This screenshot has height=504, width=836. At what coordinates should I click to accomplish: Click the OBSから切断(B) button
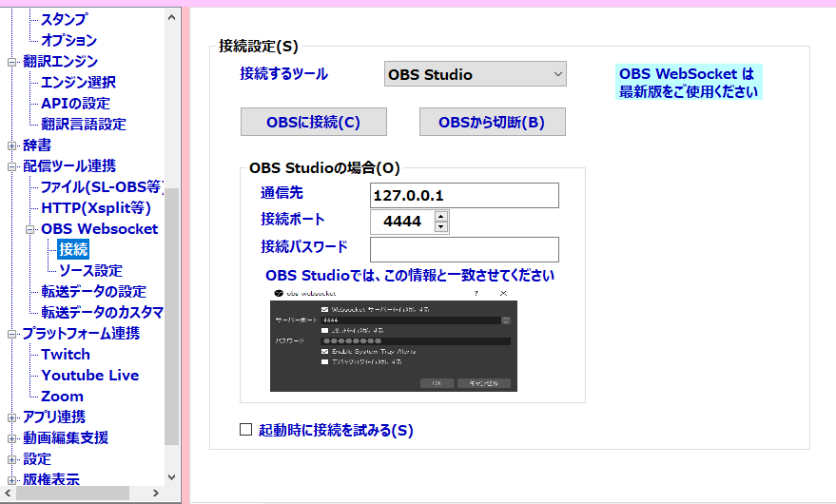(492, 122)
